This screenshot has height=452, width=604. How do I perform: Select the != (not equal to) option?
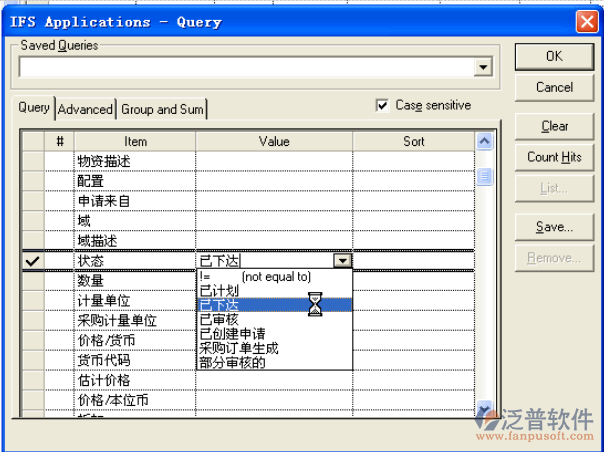(x=255, y=277)
